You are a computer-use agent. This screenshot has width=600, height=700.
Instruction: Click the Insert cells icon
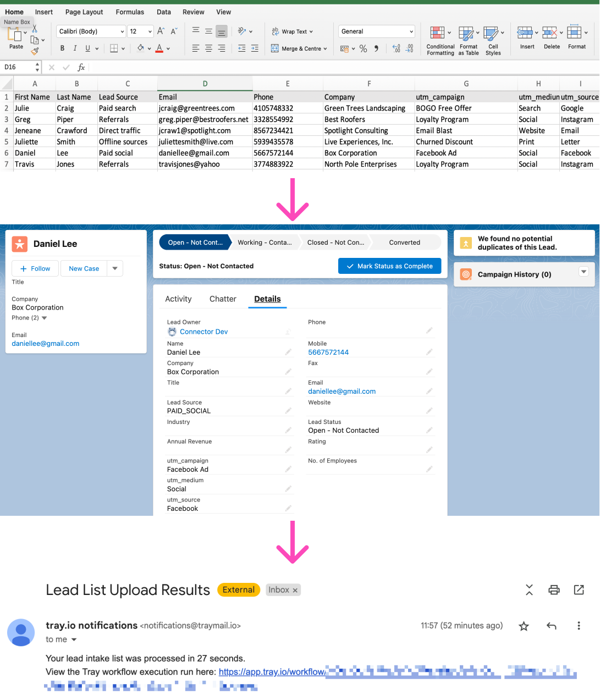[x=525, y=32]
